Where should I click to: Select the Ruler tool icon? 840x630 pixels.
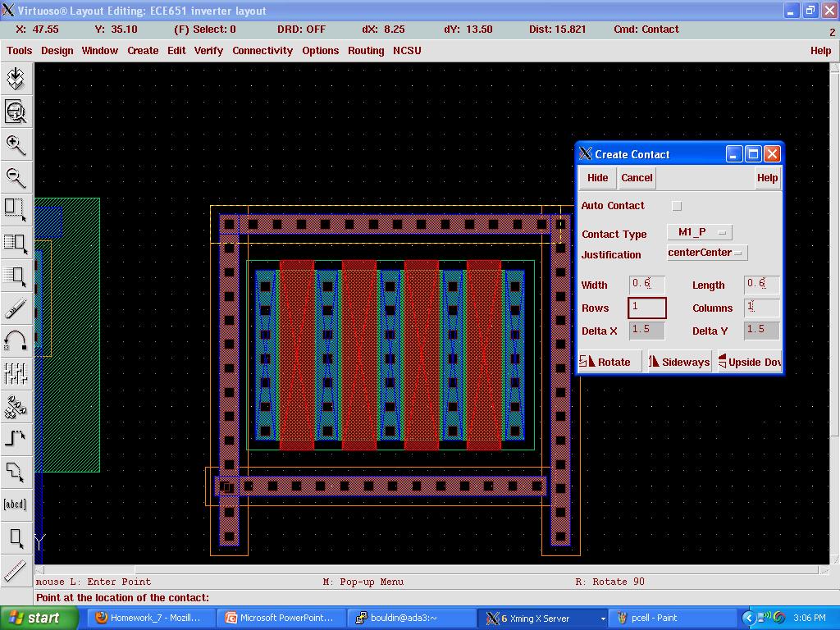16,571
